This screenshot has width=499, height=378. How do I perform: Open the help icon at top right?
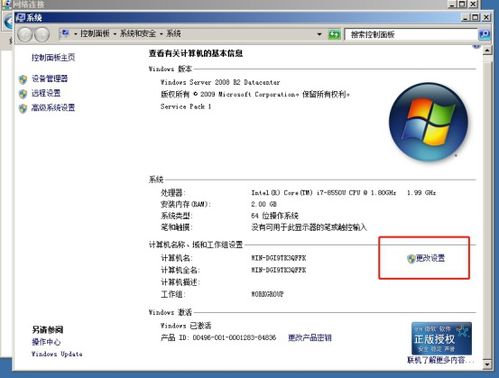tap(477, 46)
